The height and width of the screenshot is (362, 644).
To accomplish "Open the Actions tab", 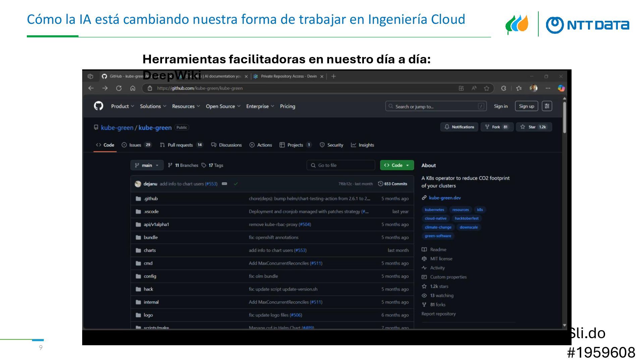I will 261,145.
